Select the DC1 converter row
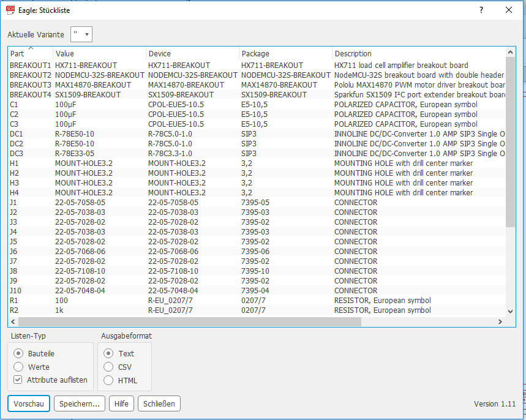The width and height of the screenshot is (526, 420). (x=257, y=134)
